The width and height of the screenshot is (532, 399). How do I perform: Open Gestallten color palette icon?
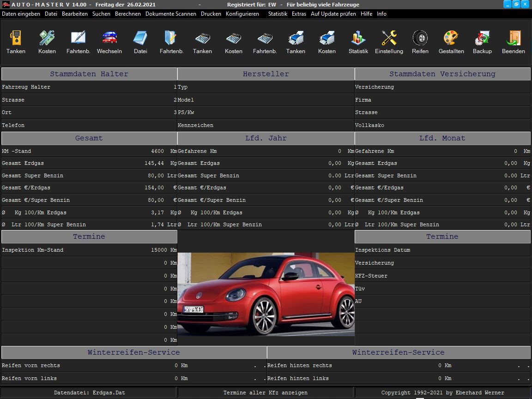coord(451,38)
